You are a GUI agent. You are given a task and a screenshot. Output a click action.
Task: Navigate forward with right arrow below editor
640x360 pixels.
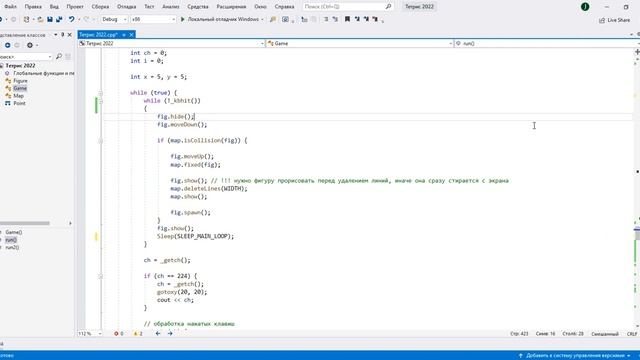170,333
